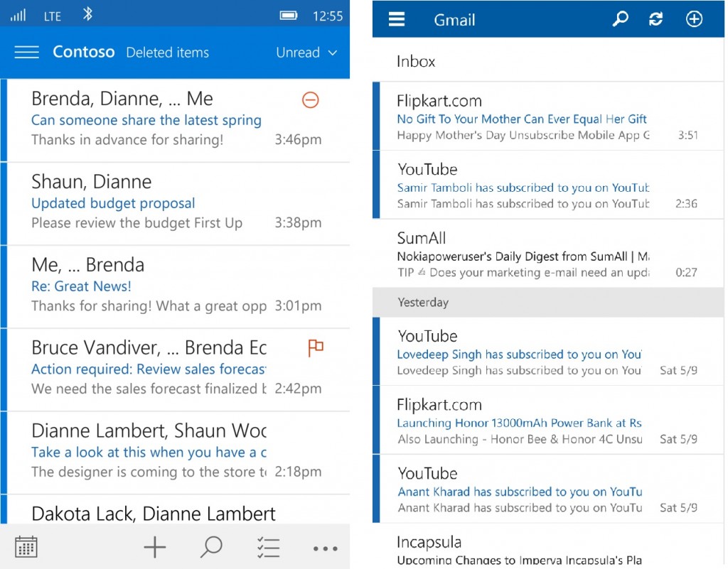Screen dimensions: 728x569
Task: Open 'Take a look at this' email
Action: tap(176, 453)
